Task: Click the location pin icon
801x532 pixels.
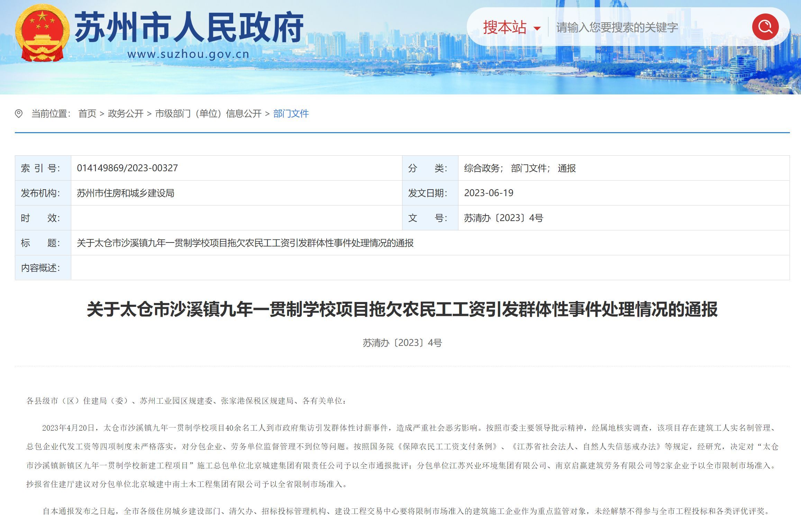Action: (19, 113)
